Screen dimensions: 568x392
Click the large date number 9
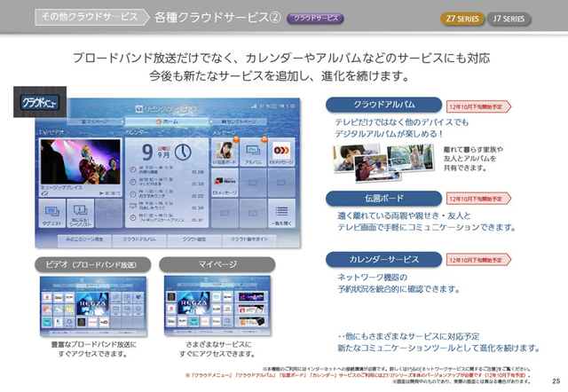(x=147, y=153)
